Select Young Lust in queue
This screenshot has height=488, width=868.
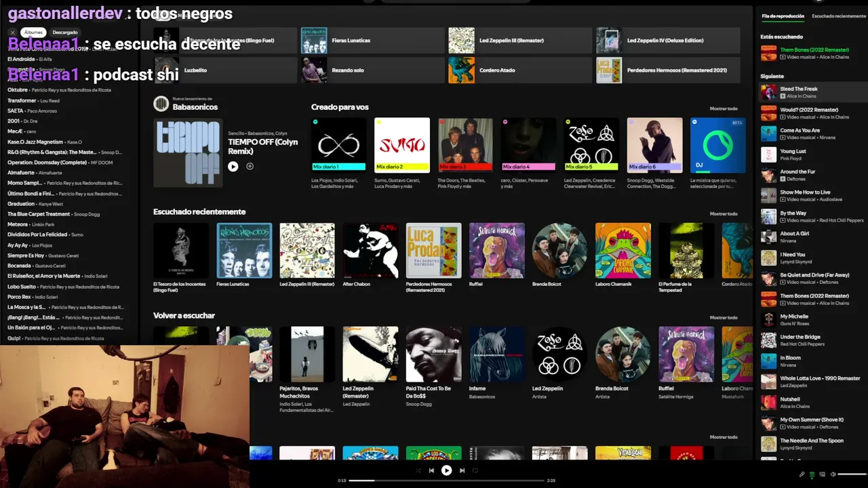pyautogui.click(x=812, y=155)
